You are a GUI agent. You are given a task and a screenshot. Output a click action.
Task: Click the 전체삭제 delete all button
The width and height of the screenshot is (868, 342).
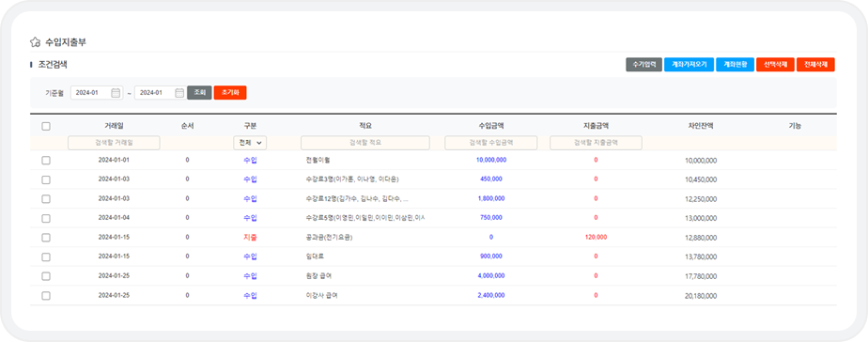816,65
